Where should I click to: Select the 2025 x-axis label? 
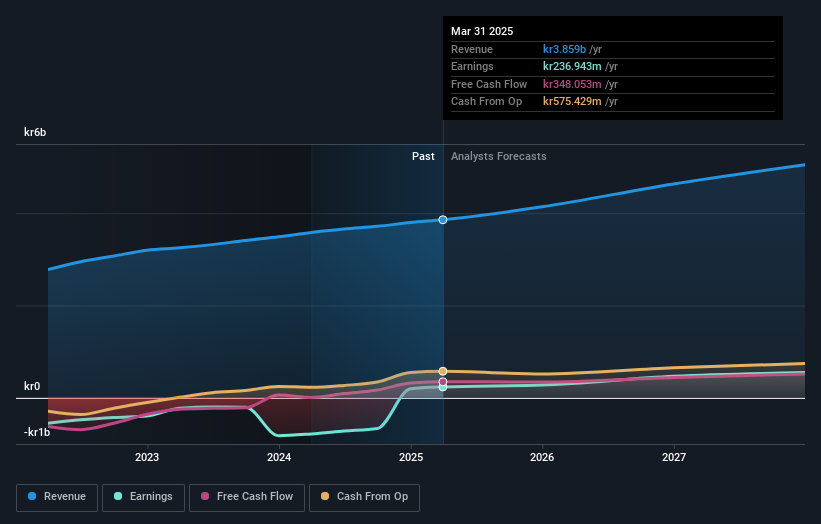[x=411, y=457]
